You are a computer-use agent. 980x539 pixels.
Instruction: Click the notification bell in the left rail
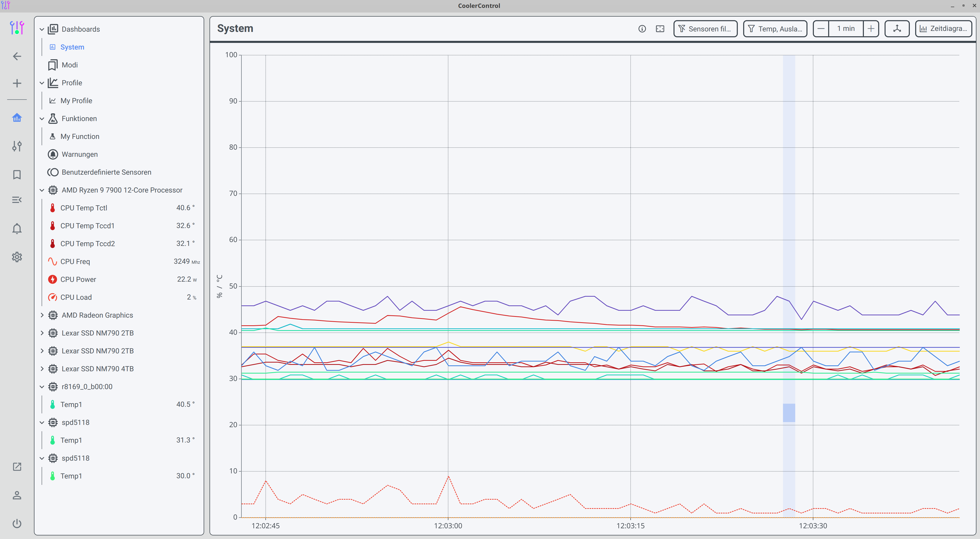17,228
